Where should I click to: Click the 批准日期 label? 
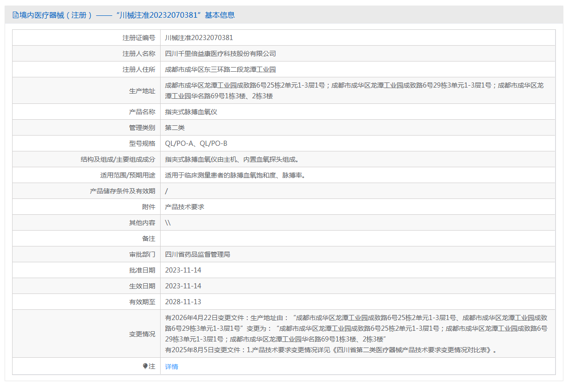pos(142,270)
